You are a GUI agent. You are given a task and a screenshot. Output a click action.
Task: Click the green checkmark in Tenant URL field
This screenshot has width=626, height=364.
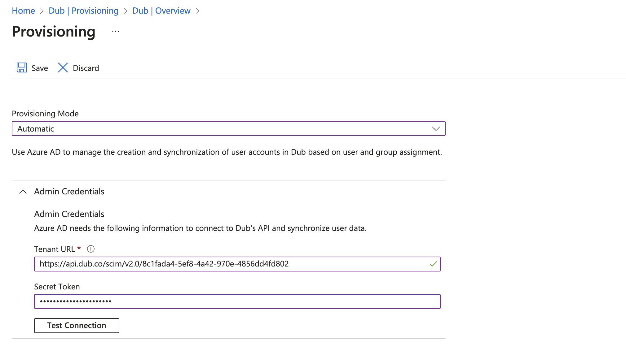[x=433, y=264]
